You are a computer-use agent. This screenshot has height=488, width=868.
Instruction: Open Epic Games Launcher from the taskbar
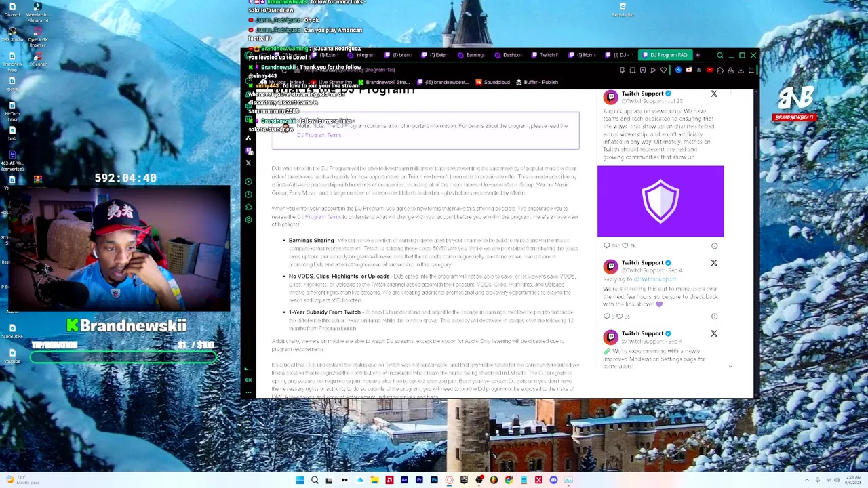(x=464, y=480)
